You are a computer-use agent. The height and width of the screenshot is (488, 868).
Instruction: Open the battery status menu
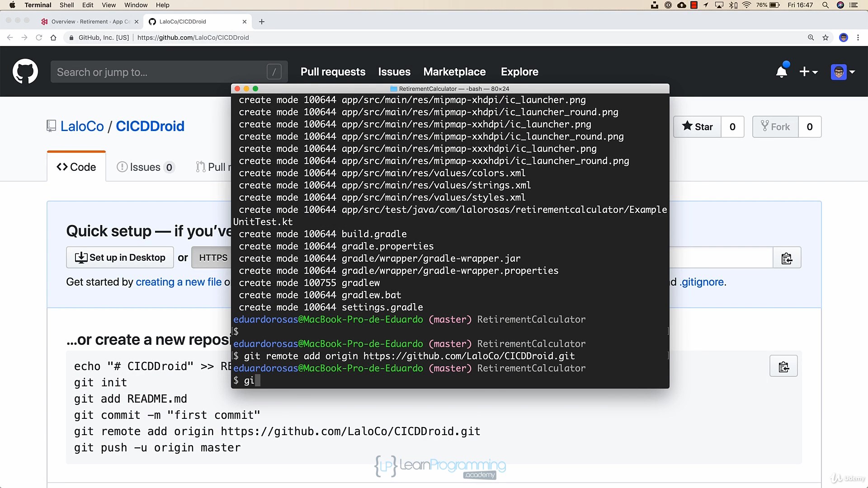pyautogui.click(x=768, y=5)
